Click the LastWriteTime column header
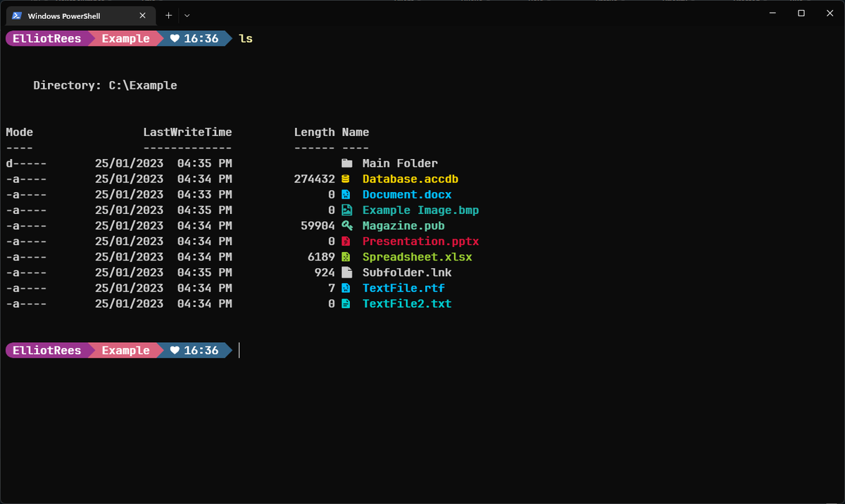845x504 pixels. (187, 132)
